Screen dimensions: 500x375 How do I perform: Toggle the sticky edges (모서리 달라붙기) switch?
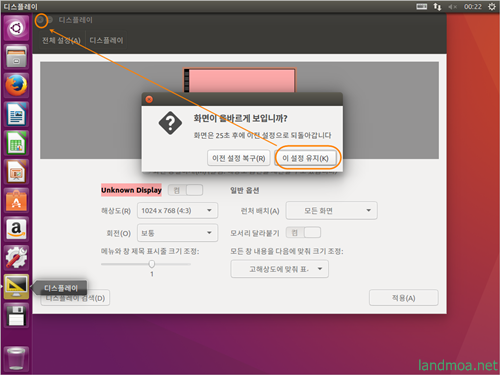303,232
